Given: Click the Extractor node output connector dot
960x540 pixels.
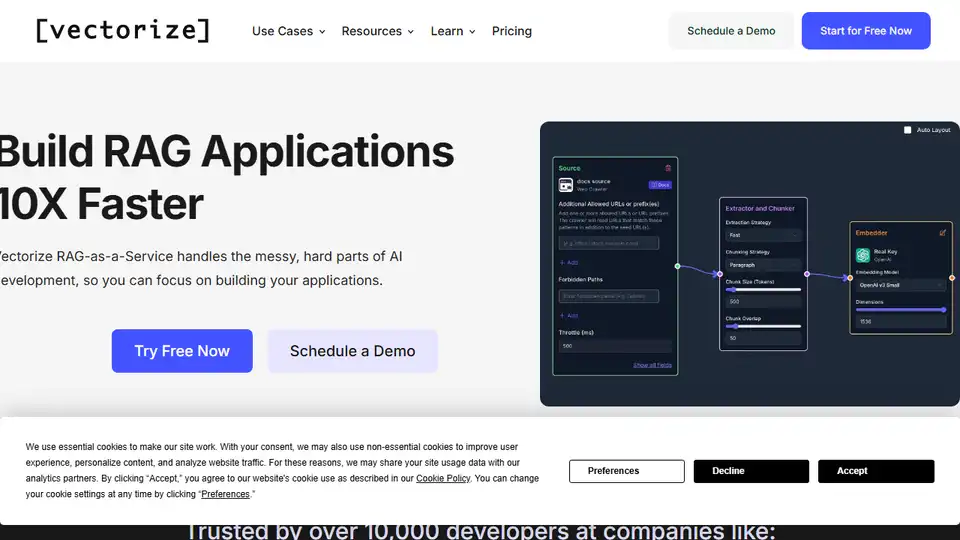Looking at the screenshot, I should (807, 274).
